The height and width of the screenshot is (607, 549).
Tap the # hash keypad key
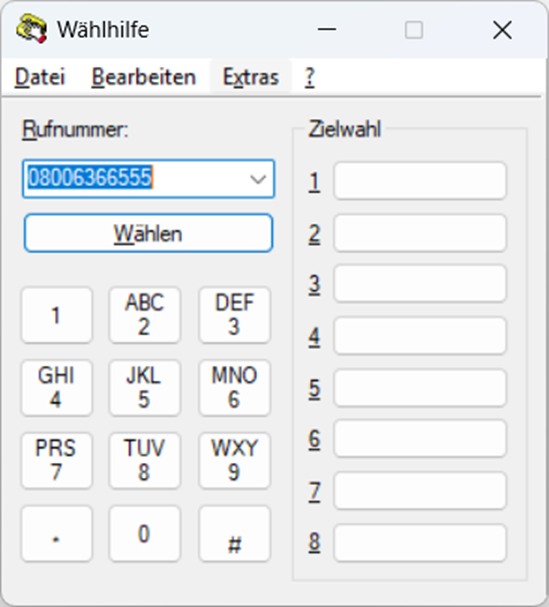(x=235, y=533)
